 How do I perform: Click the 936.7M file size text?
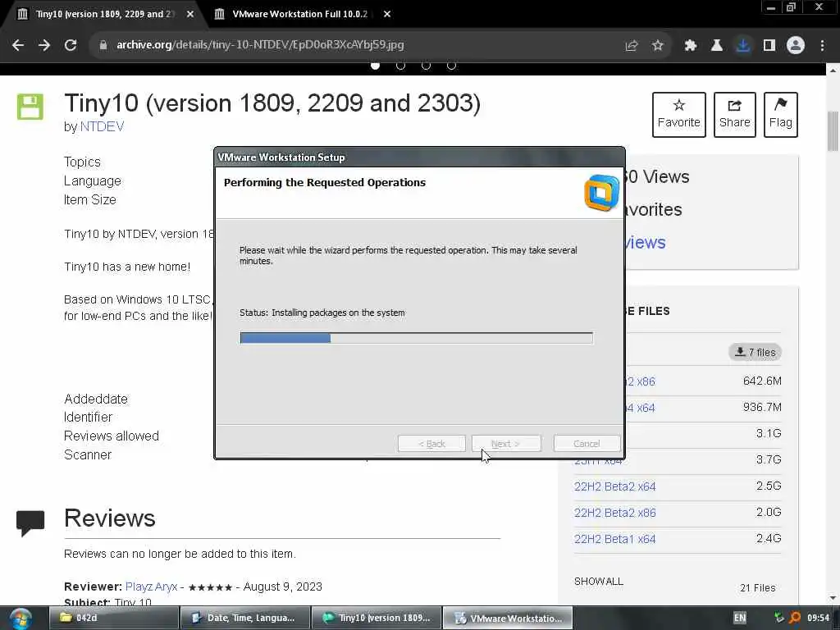[x=762, y=407]
